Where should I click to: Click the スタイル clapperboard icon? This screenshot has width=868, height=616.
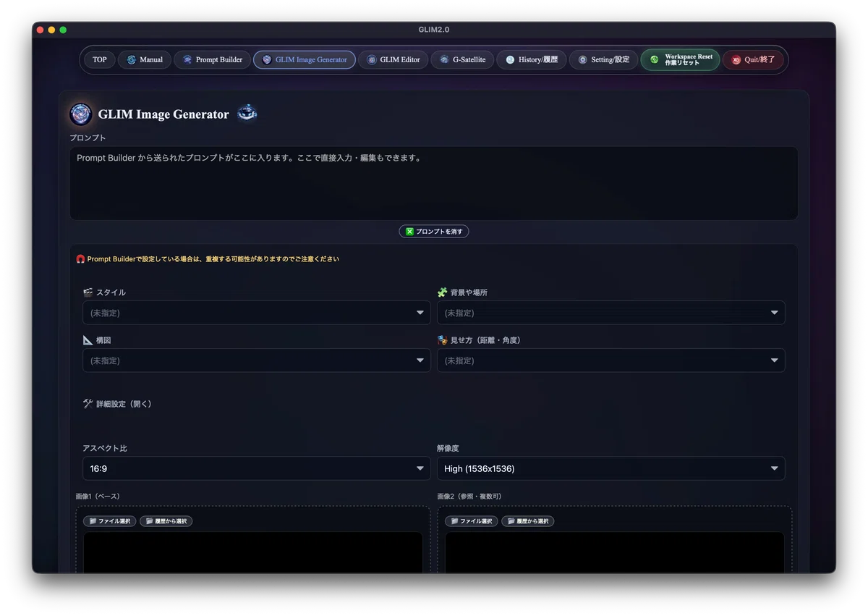click(x=88, y=292)
